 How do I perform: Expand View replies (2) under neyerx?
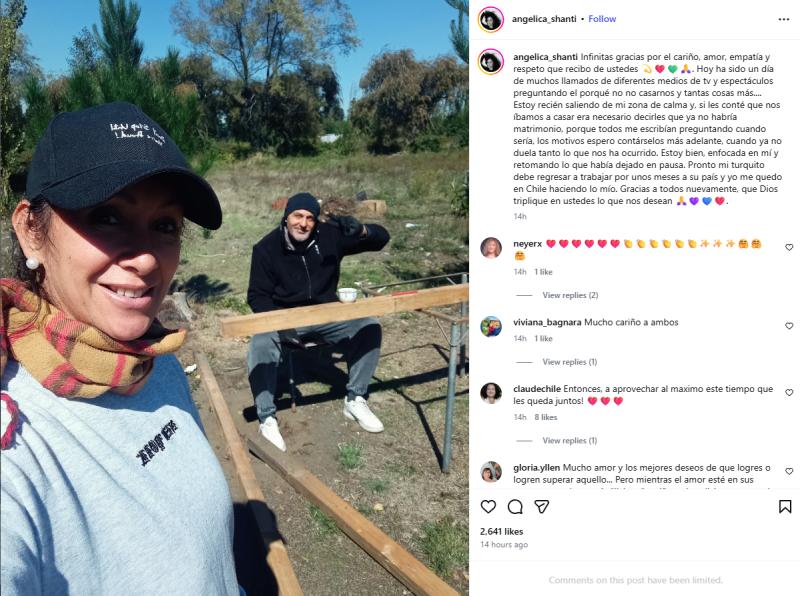(x=570, y=295)
